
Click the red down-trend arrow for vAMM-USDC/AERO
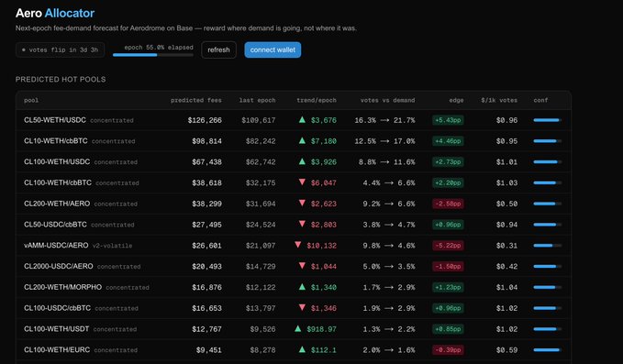point(297,245)
